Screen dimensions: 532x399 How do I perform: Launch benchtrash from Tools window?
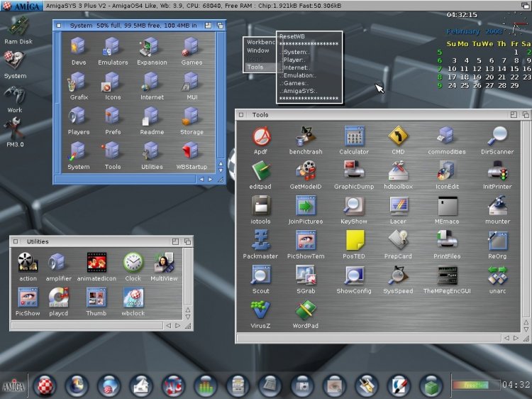tap(306, 136)
